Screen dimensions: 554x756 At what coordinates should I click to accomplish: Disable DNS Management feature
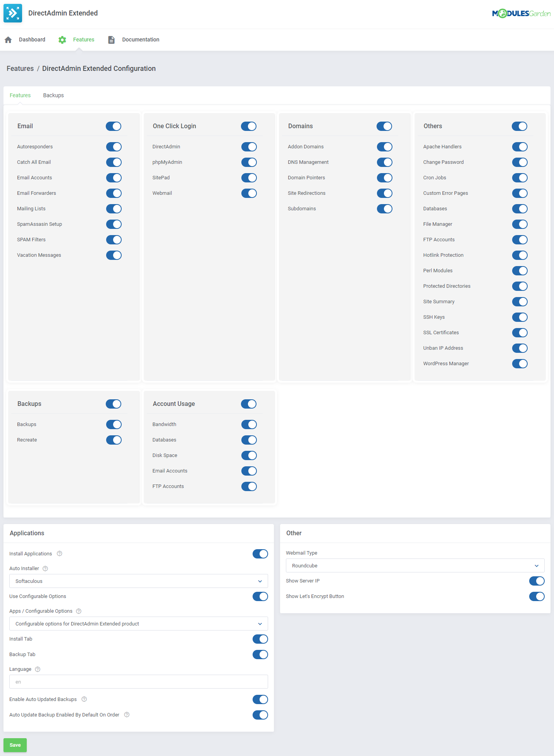click(x=385, y=162)
